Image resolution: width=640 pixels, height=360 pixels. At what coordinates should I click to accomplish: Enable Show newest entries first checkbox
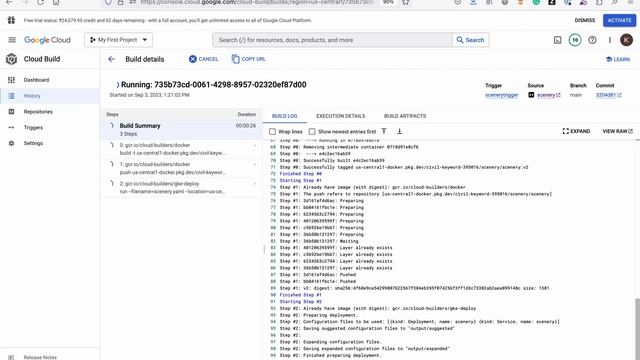tap(312, 131)
